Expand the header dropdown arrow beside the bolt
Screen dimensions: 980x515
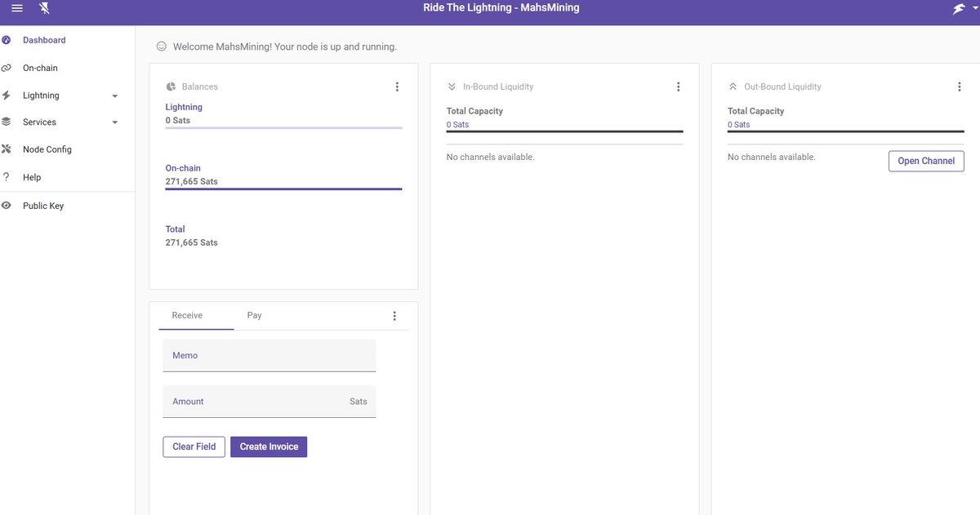click(974, 7)
